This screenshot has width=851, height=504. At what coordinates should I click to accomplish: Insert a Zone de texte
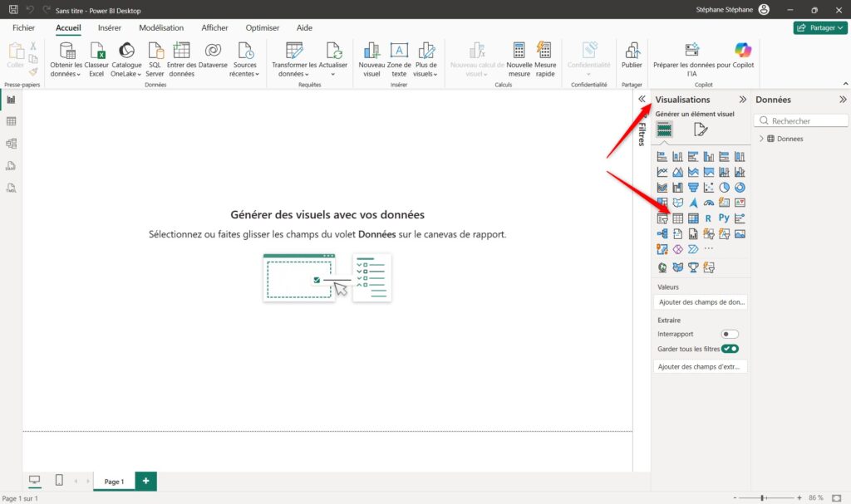click(x=399, y=60)
